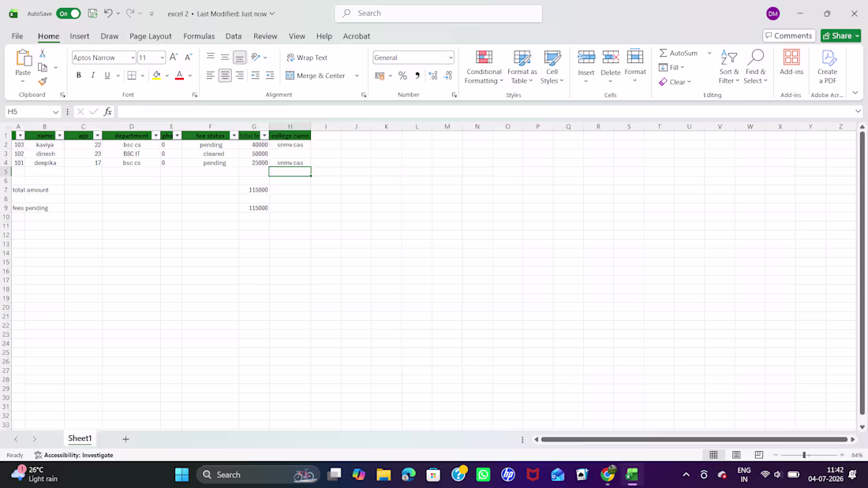The image size is (868, 488).
Task: Switch to the Formulas tab
Action: point(199,36)
